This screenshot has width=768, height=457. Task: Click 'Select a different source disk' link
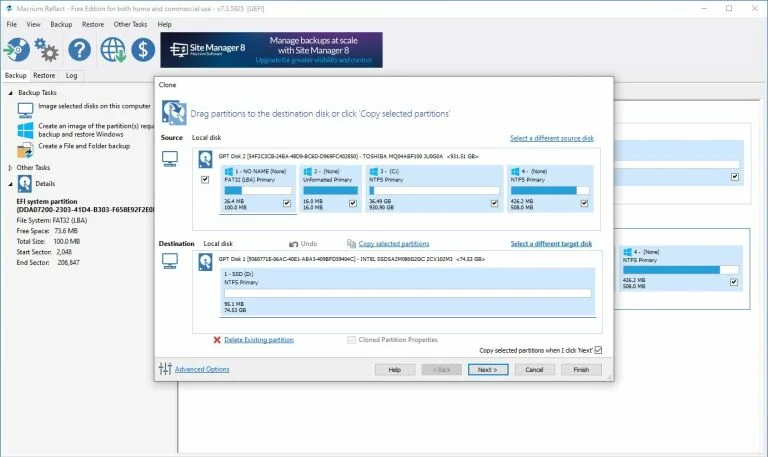coord(552,138)
